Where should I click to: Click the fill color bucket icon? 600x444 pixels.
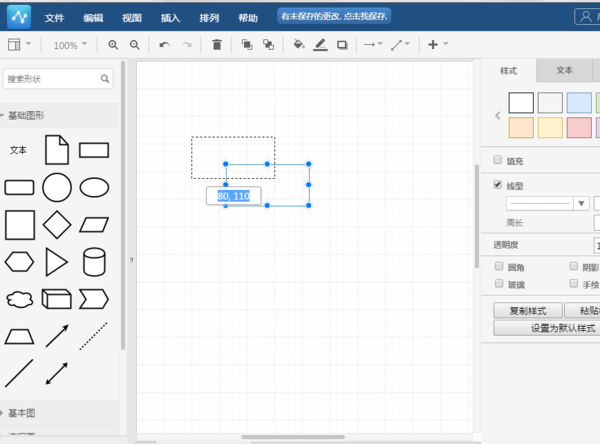tap(298, 45)
